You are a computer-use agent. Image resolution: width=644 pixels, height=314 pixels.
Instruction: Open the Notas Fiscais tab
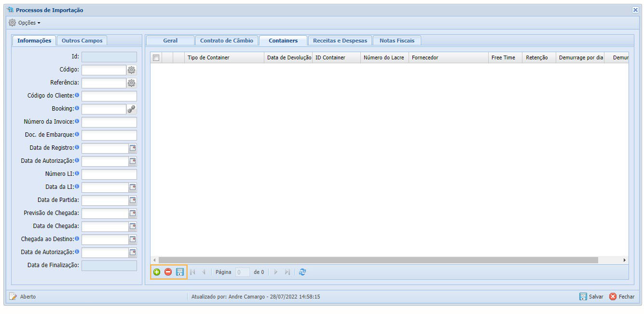pyautogui.click(x=397, y=41)
